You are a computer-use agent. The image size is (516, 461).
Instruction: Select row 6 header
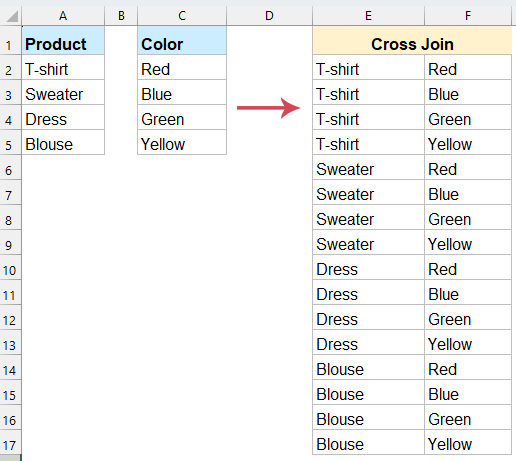[x=10, y=167]
